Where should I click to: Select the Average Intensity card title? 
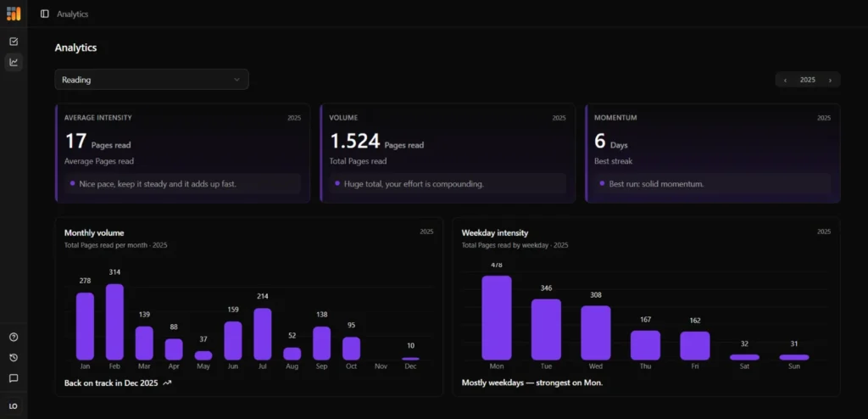point(98,118)
